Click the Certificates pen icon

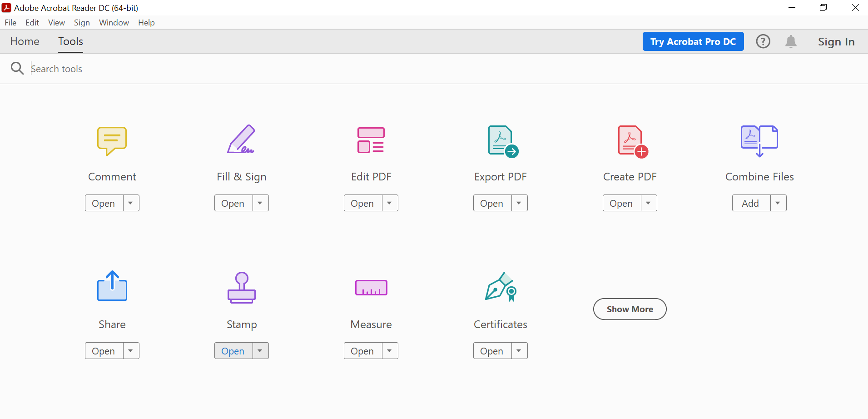click(500, 287)
